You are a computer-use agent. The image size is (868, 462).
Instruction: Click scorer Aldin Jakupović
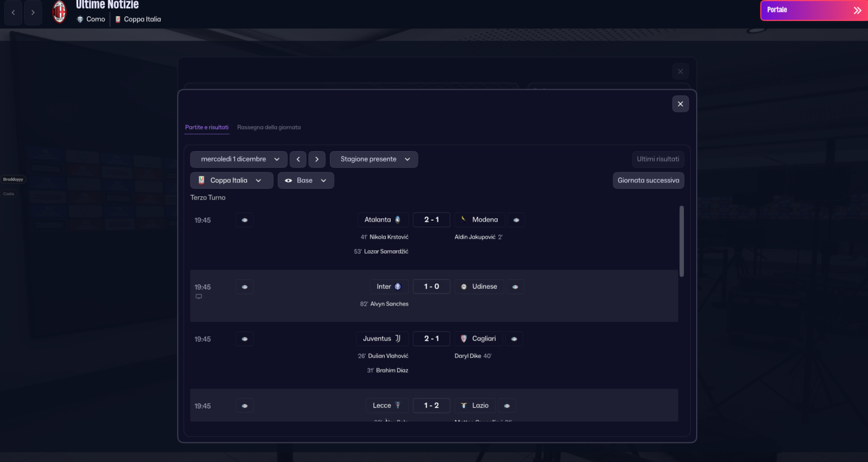pos(475,237)
